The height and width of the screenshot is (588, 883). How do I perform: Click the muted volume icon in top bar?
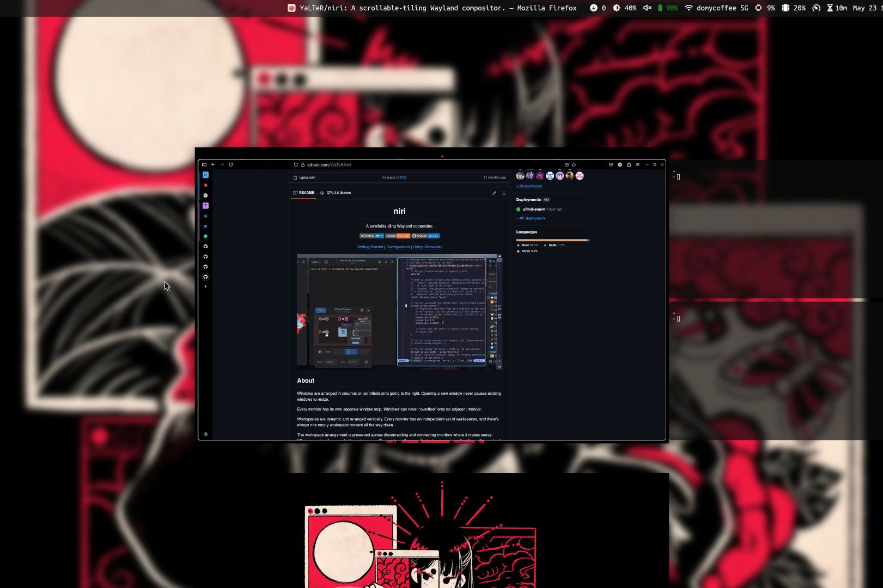point(647,8)
